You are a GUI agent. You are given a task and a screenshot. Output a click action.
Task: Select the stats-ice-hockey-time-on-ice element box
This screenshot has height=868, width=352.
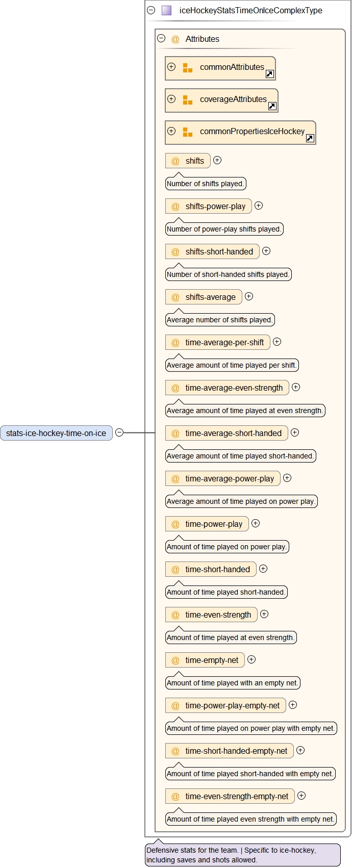(x=56, y=433)
